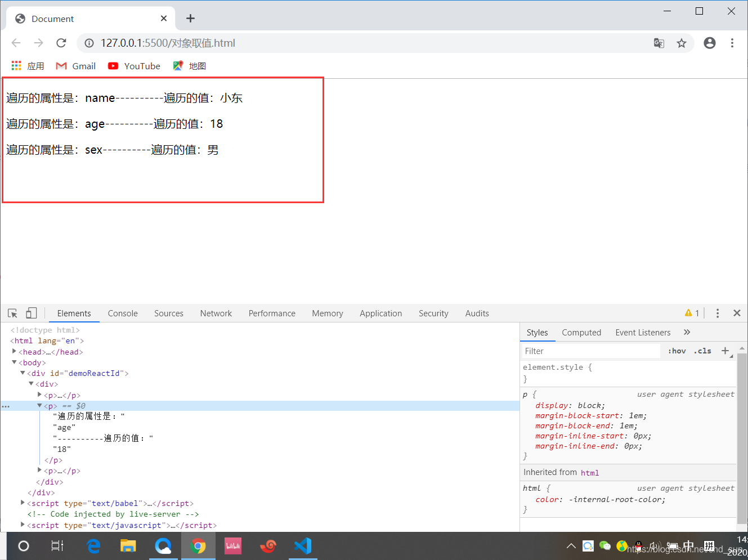Expand the head element node
This screenshot has width=748, height=560.
click(14, 351)
